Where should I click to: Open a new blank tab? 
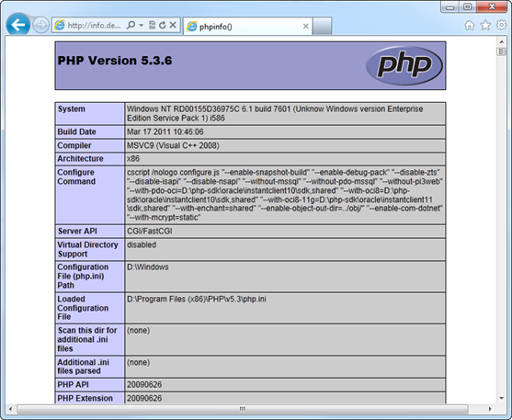(322, 26)
